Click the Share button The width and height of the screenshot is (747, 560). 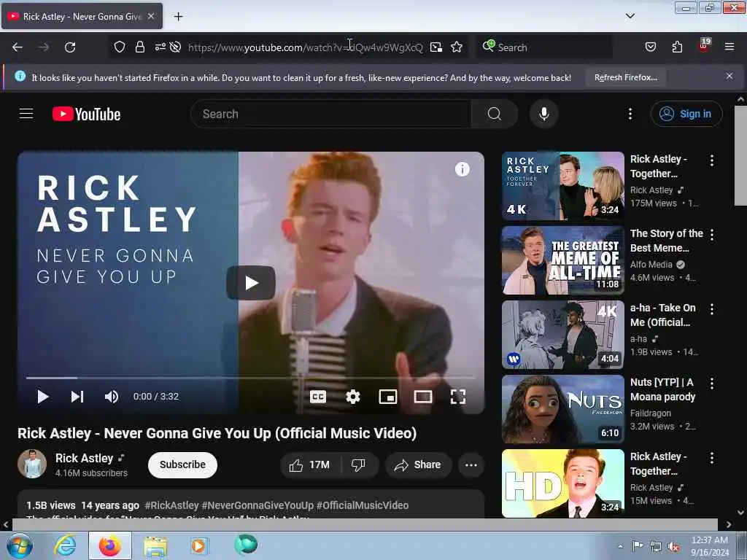pyautogui.click(x=418, y=464)
